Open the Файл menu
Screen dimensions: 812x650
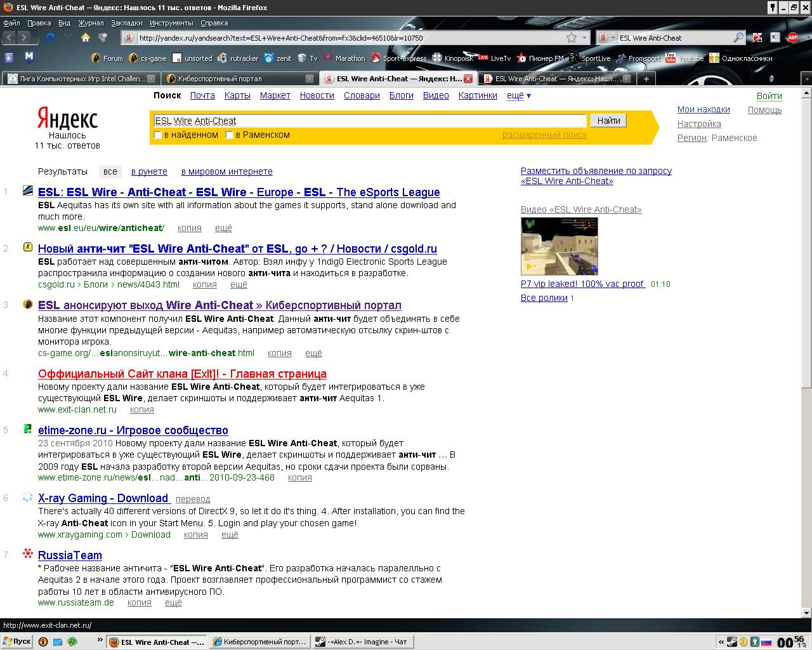[11, 23]
